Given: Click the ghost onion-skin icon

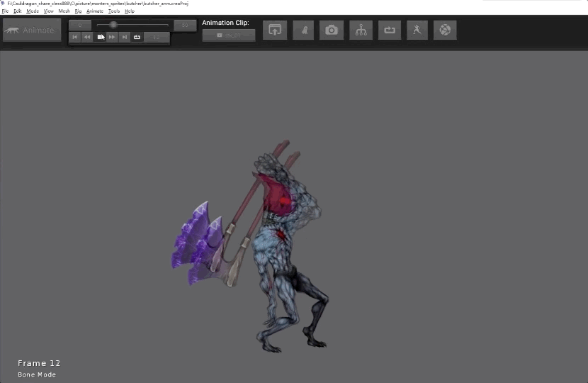Looking at the screenshot, I should click(303, 30).
